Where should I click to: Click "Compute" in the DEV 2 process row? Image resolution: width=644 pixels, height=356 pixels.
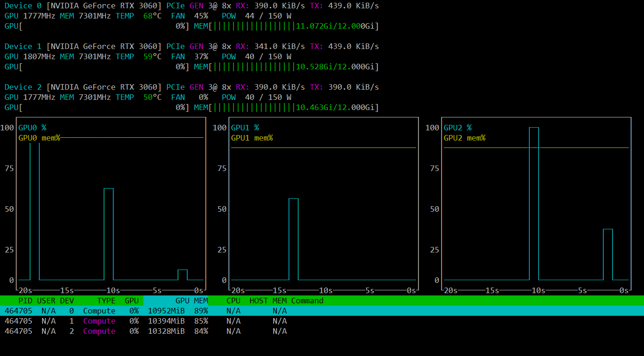coord(99,331)
